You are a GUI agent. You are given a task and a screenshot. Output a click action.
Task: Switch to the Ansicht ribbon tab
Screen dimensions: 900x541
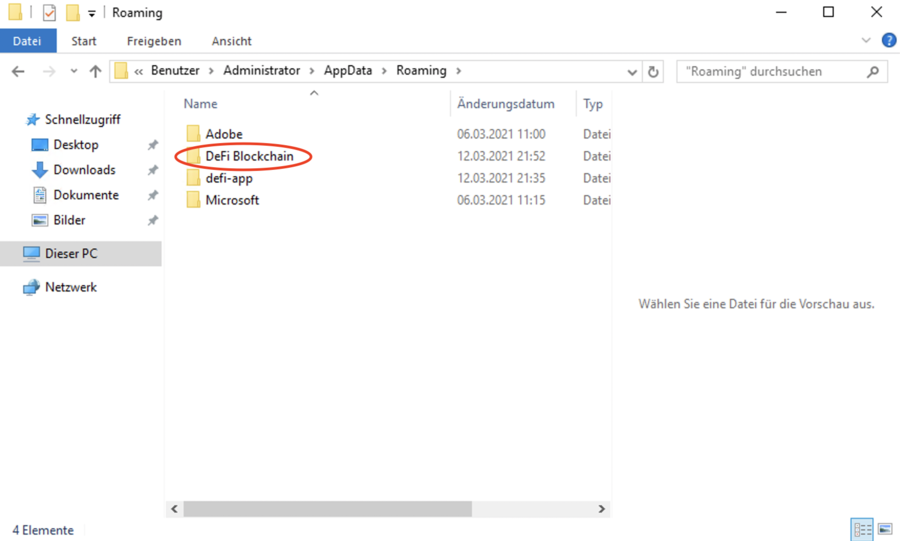(231, 41)
